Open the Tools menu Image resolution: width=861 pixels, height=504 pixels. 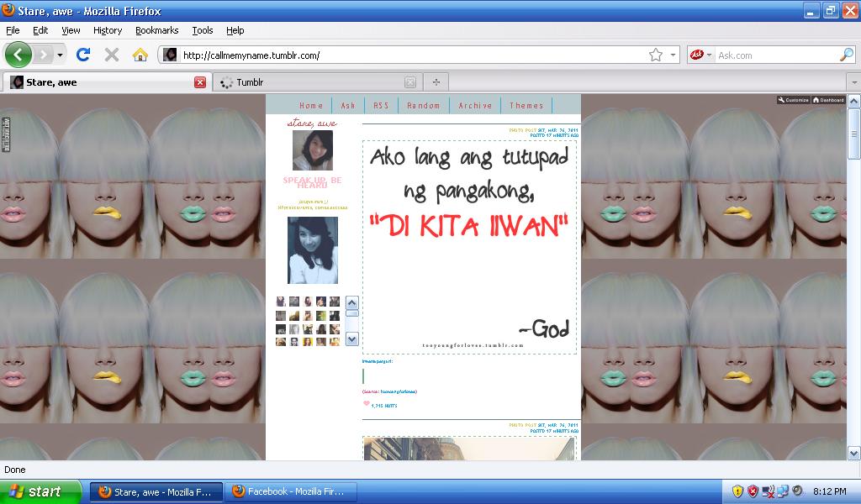pos(203,31)
